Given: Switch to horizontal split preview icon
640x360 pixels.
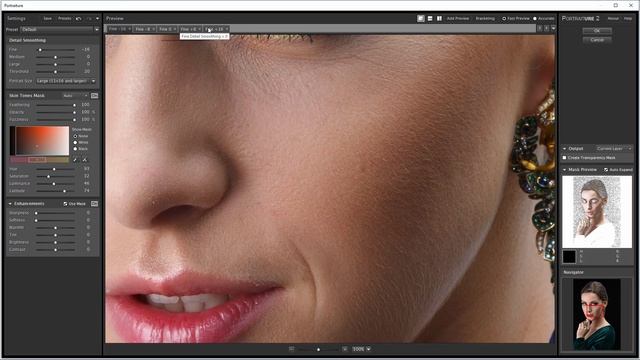Looking at the screenshot, I should click(430, 18).
